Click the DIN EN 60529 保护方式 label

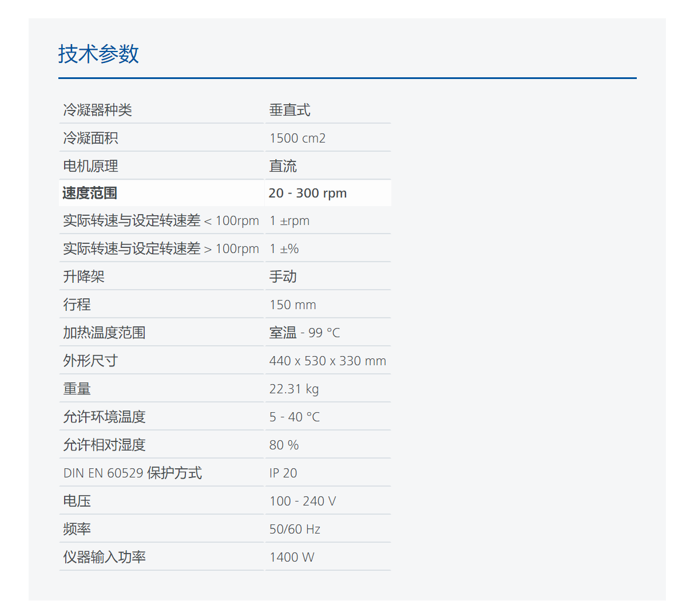click(x=132, y=473)
